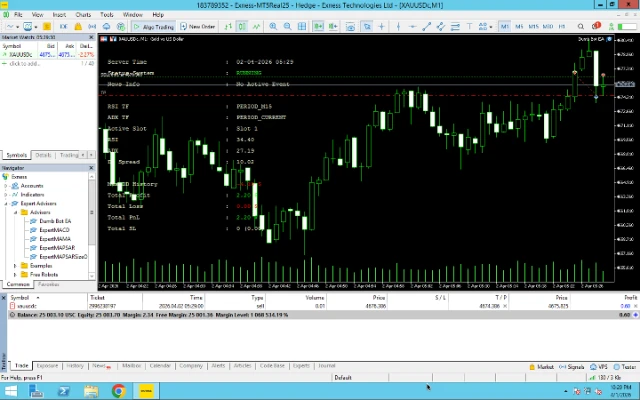Switch chart to line chart type
The height and width of the screenshot is (400, 640).
(x=256, y=27)
